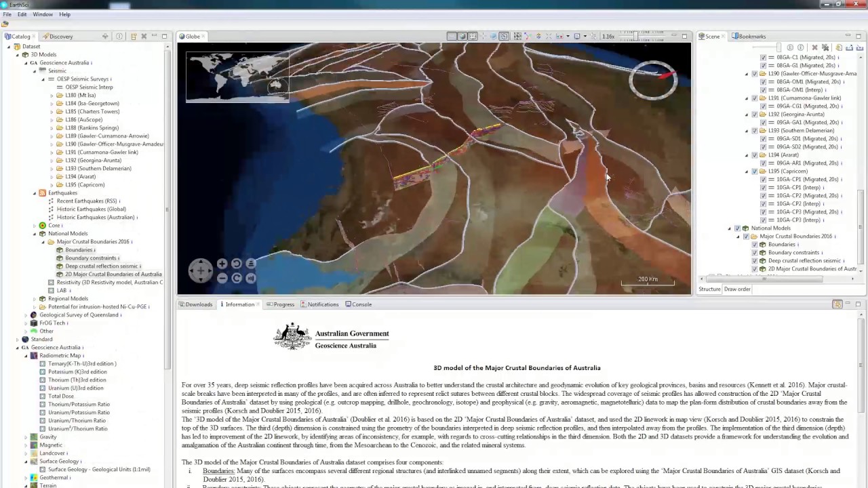Viewport: 868px width, 488px height.
Task: Collapse L195 (Capricorn) in Scene tree
Action: [x=747, y=171]
